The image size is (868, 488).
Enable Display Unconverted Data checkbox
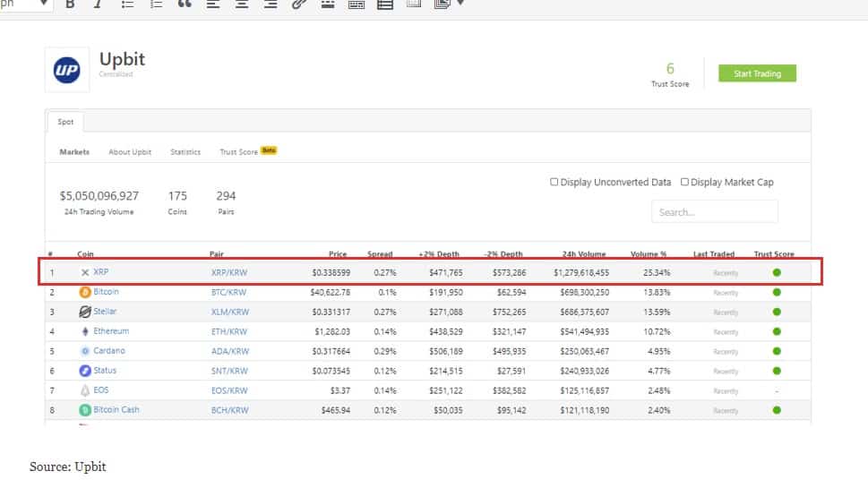tap(554, 182)
